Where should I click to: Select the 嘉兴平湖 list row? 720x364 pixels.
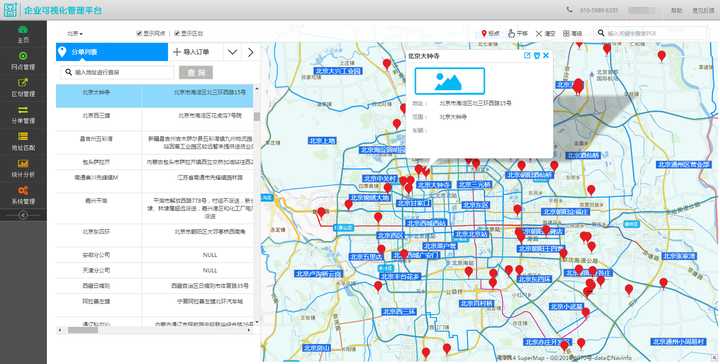pyautogui.click(x=154, y=208)
